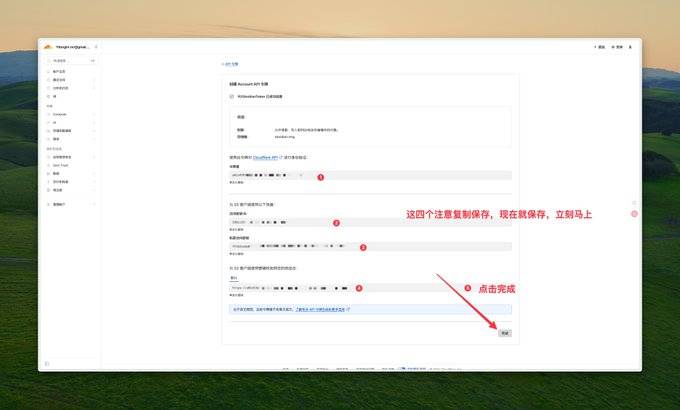Expand Storage and Databases in the sidebar
The height and width of the screenshot is (410, 680).
pos(66,130)
